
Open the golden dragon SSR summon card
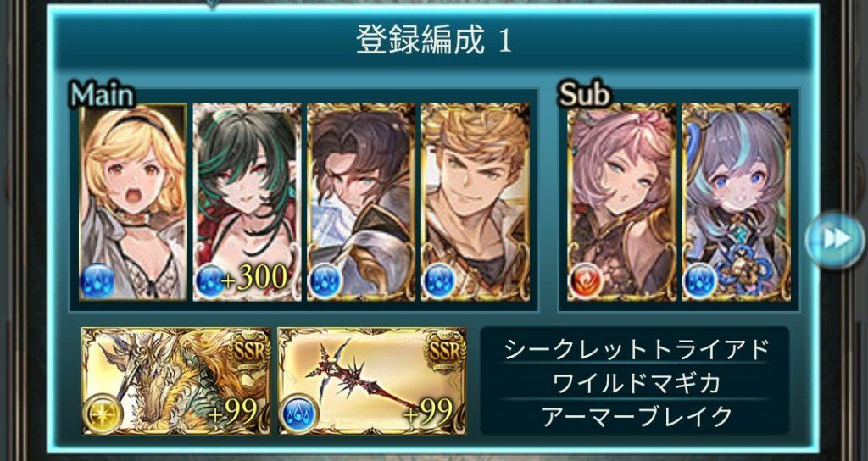click(x=176, y=380)
